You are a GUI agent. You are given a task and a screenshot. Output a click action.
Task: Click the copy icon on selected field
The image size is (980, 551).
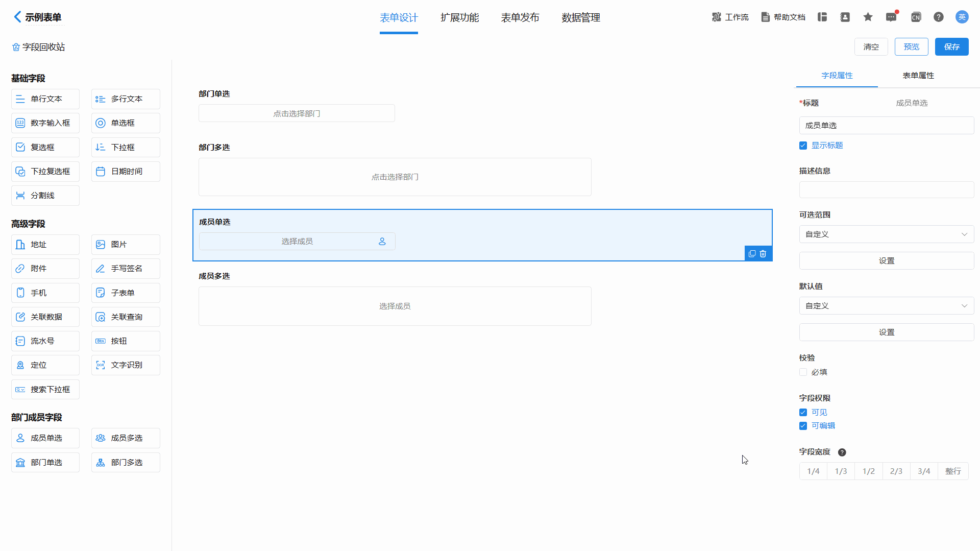click(x=752, y=254)
